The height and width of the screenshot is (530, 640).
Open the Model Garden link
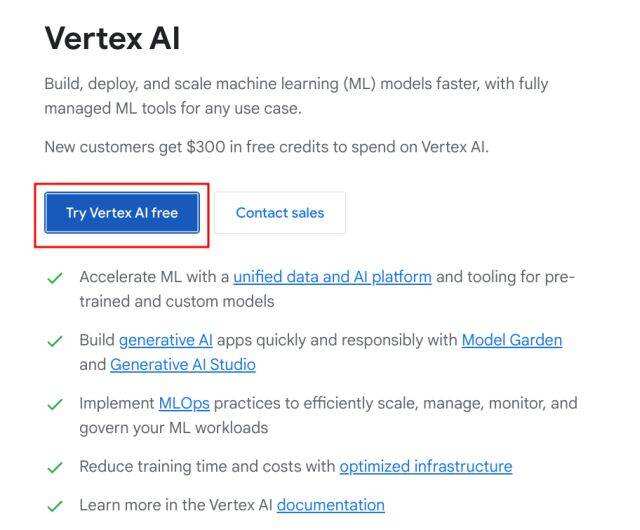pyautogui.click(x=511, y=340)
